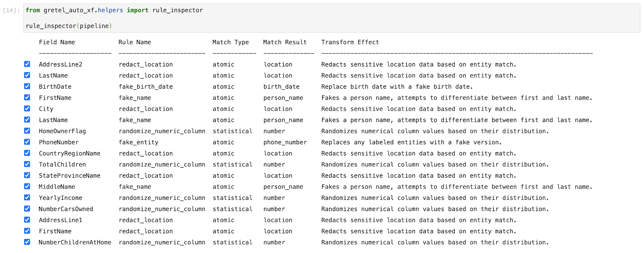
Task: Toggle the NumberChildrenAtHome checkbox
Action: (27, 242)
